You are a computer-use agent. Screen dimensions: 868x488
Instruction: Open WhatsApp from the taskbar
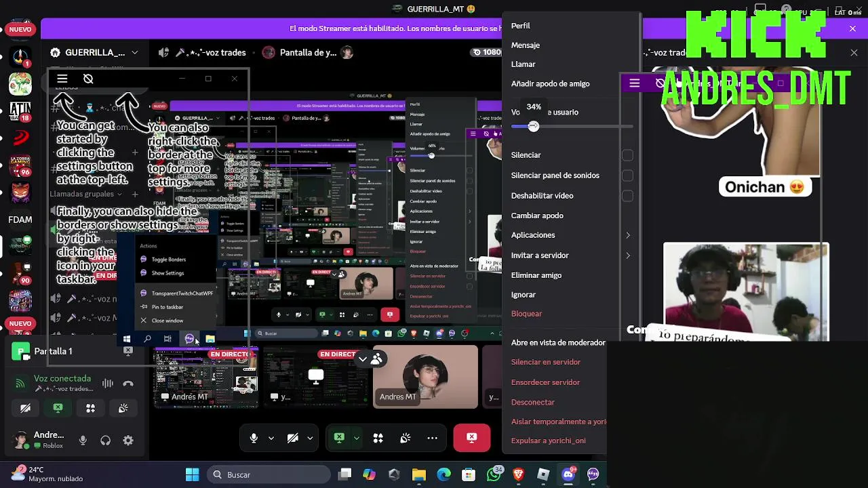(494, 474)
